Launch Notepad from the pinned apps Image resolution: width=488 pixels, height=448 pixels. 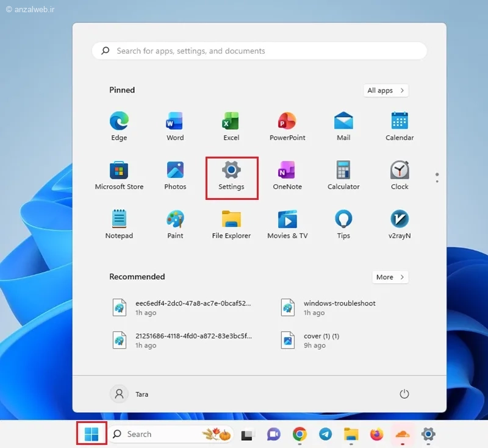[x=119, y=224]
